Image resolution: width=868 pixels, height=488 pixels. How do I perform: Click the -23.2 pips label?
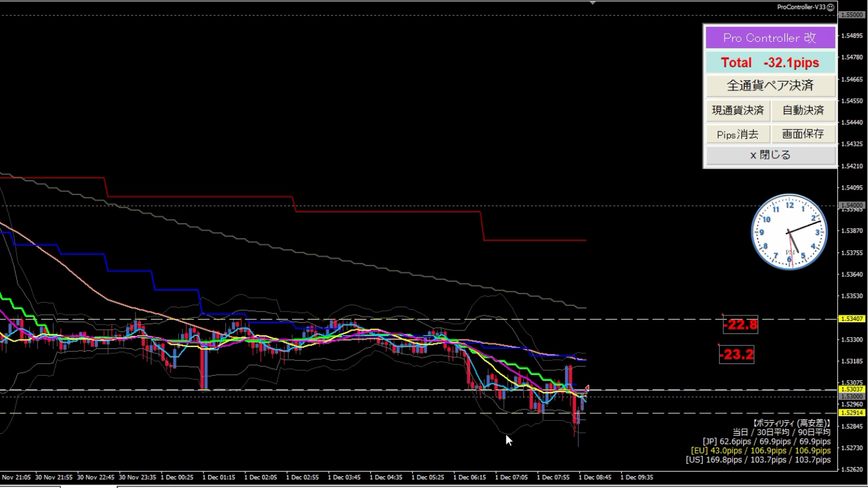point(737,355)
